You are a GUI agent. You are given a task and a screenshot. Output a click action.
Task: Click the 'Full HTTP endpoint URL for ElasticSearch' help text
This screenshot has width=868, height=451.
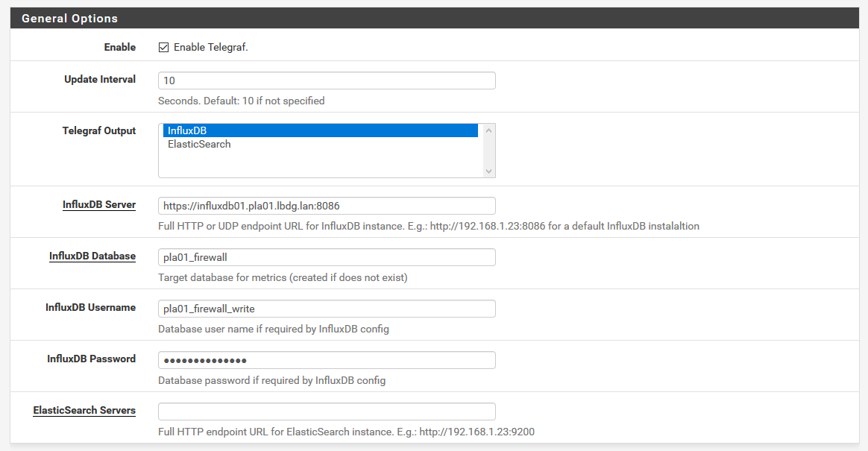[x=347, y=432]
